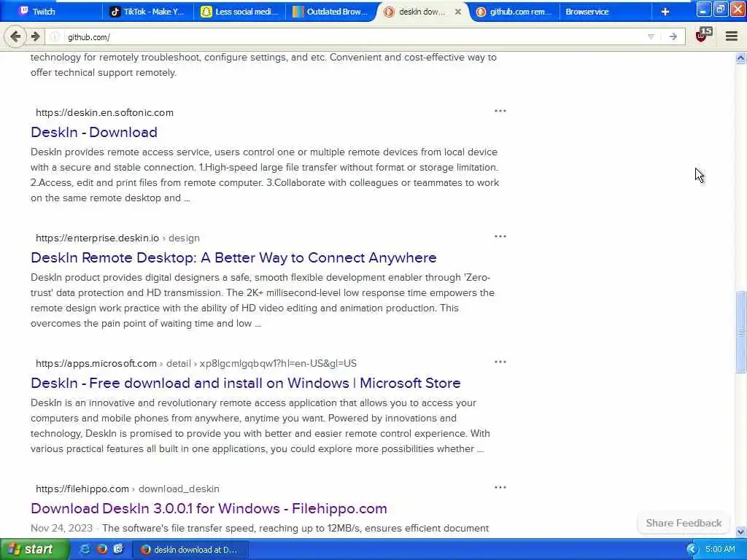Click the Share Feedback button
Screen dimensions: 747x560
click(683, 523)
